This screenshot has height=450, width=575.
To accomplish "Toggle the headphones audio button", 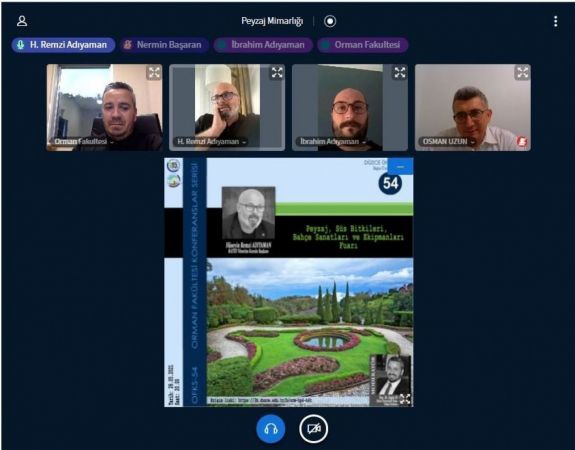I will pyautogui.click(x=271, y=428).
